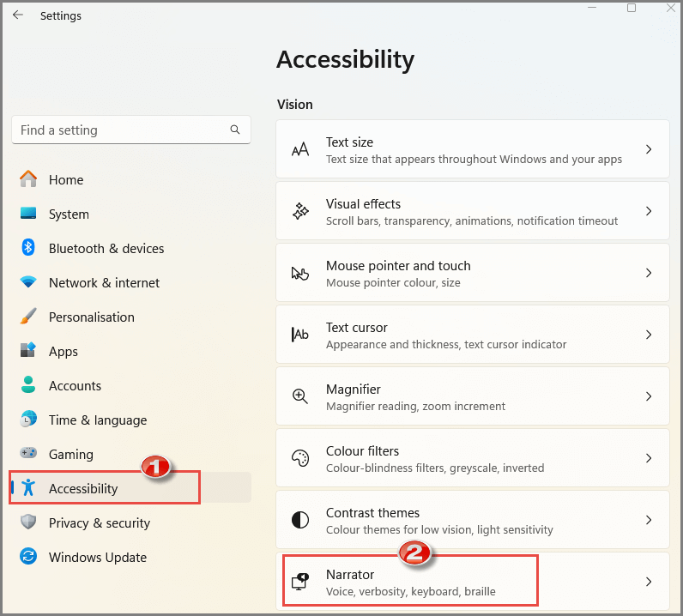
Task: Maximize the Settings window
Action: pos(632,8)
